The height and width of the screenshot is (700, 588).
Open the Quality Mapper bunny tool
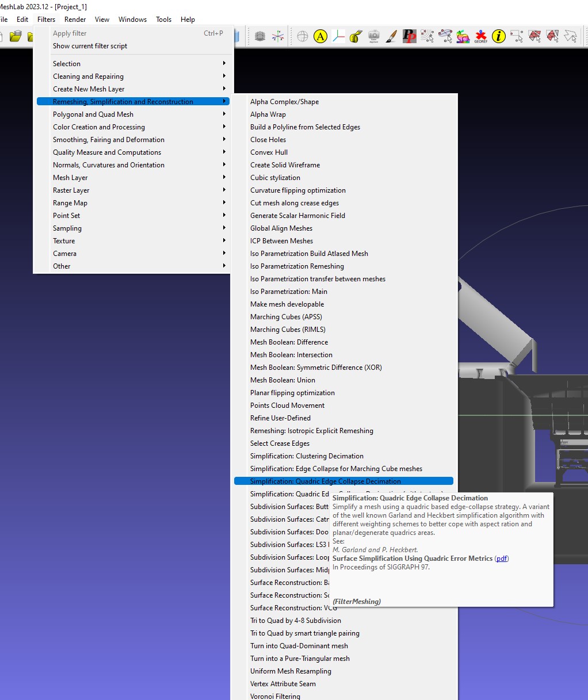pyautogui.click(x=463, y=37)
